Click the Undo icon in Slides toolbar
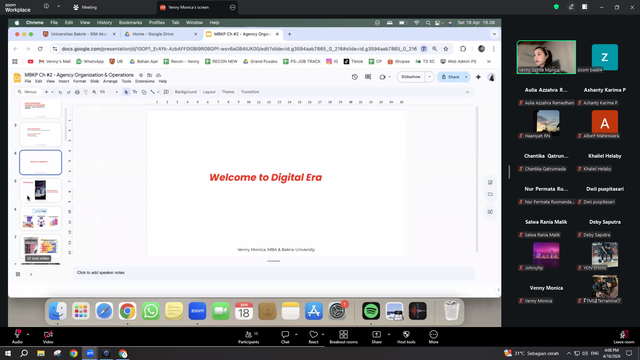Viewport: 640px width, 360px height. [60, 92]
